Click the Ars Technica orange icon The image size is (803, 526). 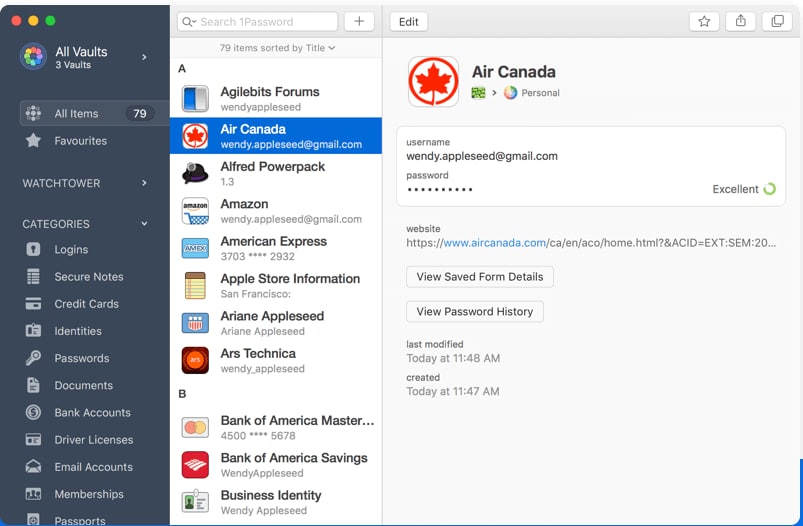[x=195, y=361]
